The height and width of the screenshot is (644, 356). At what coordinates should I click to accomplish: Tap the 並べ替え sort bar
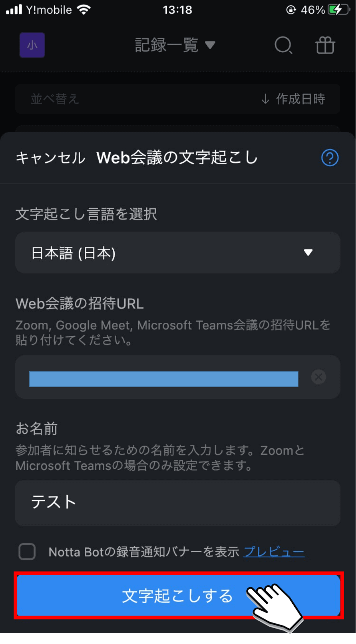tap(178, 99)
